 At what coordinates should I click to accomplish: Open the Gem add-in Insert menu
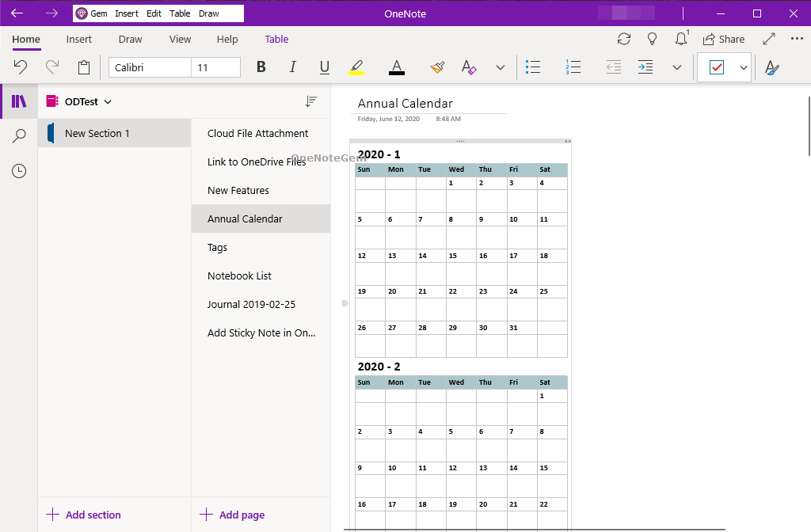click(x=127, y=13)
